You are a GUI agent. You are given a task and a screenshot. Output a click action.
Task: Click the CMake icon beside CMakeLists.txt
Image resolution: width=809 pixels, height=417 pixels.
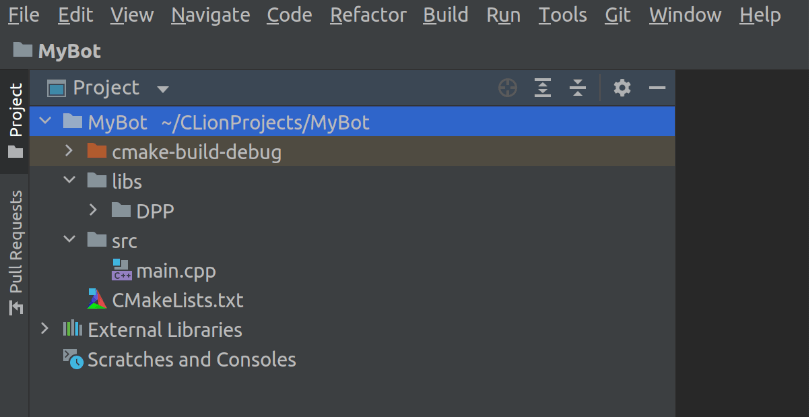97,300
